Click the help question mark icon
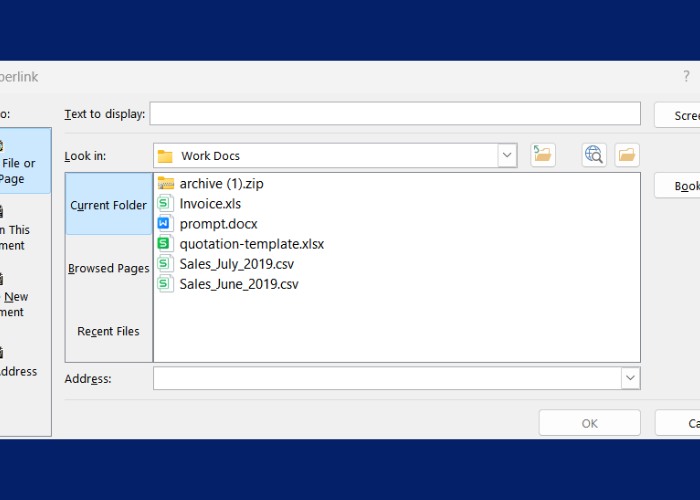The image size is (700, 500). (x=686, y=76)
